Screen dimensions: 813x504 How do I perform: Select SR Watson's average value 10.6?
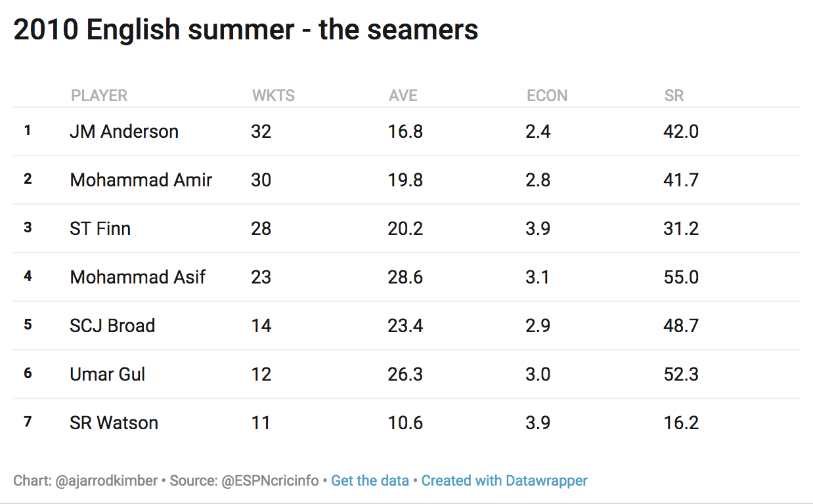click(x=405, y=423)
